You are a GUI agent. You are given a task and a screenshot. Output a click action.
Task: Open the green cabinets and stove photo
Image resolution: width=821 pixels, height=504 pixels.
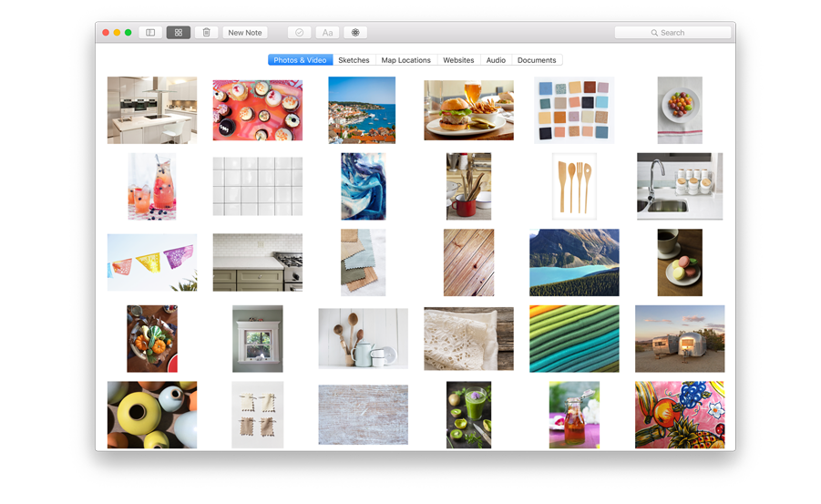pos(258,262)
